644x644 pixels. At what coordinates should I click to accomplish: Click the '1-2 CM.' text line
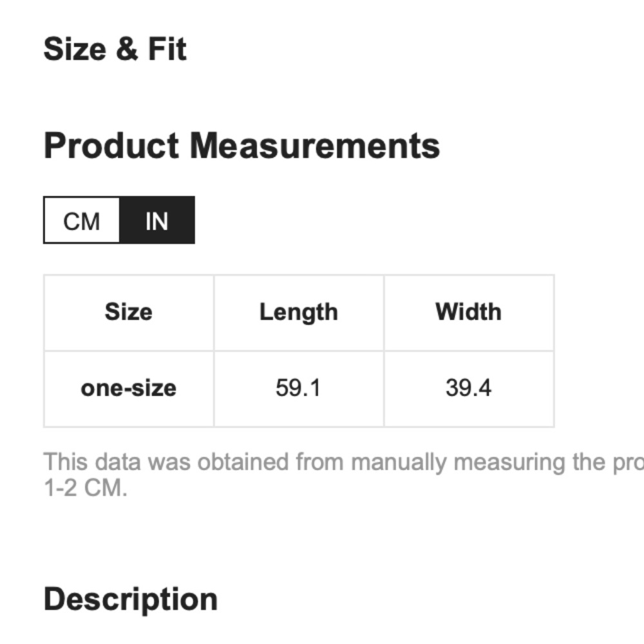tap(86, 488)
